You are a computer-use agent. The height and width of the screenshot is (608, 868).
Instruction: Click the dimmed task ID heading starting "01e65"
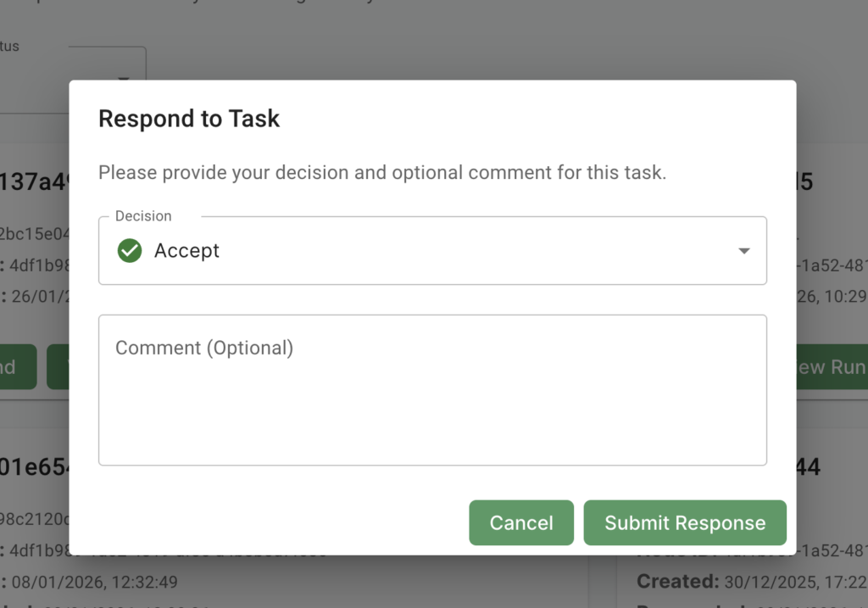[x=34, y=467]
